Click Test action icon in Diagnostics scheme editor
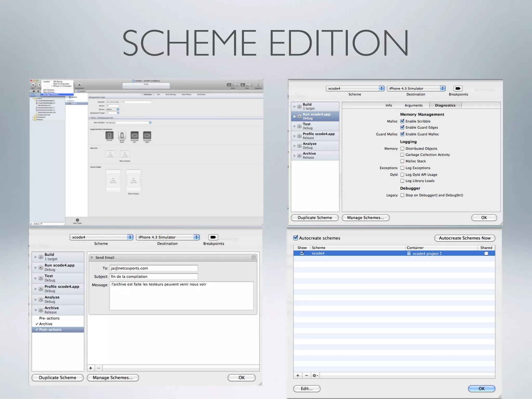 click(x=299, y=126)
